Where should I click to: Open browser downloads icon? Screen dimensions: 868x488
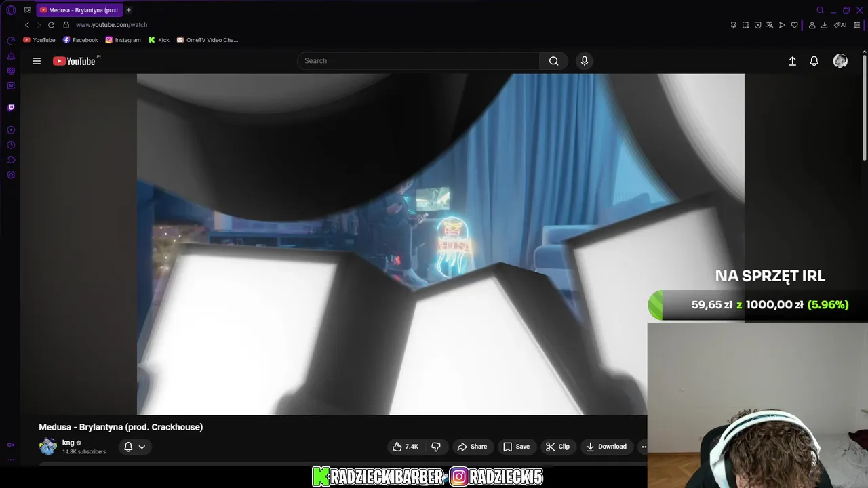click(824, 25)
